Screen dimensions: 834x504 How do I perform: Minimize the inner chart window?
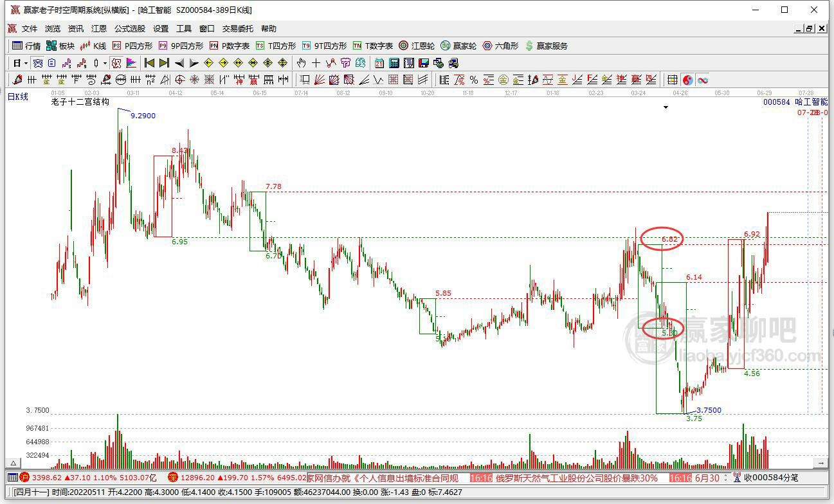798,28
